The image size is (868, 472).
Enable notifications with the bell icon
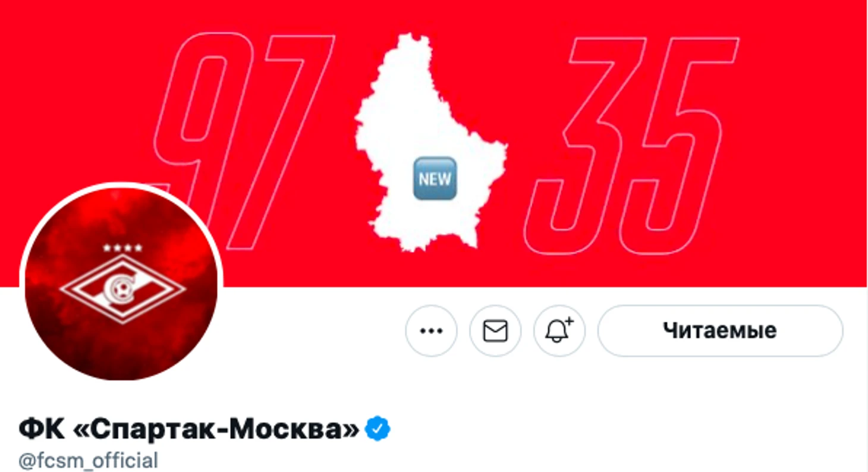559,331
